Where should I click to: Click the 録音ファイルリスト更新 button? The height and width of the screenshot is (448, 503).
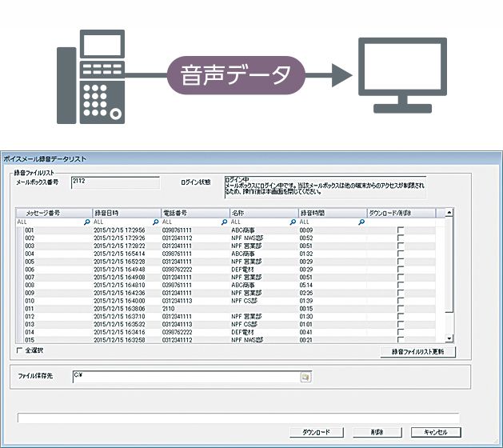417,352
